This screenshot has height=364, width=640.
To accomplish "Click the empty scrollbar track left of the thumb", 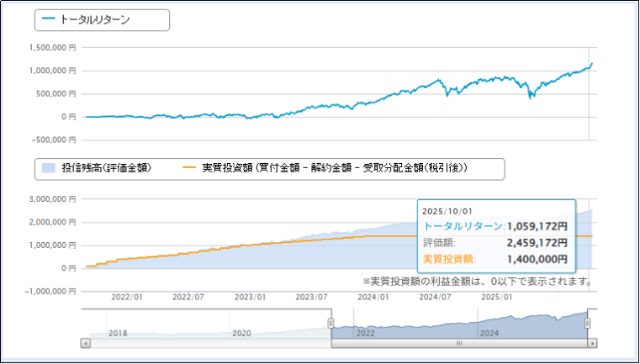I will coord(210,343).
